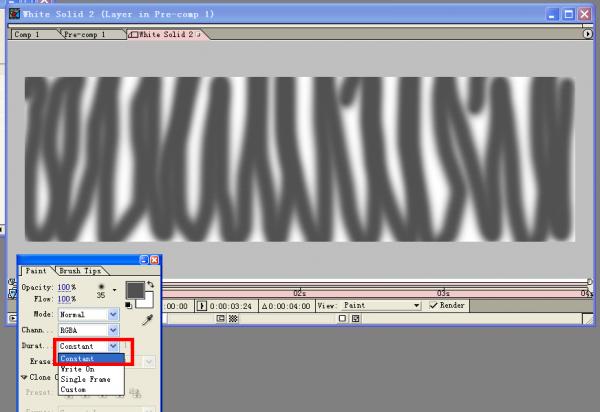Click the small play icon at bottom-left of layer window

tap(13, 318)
